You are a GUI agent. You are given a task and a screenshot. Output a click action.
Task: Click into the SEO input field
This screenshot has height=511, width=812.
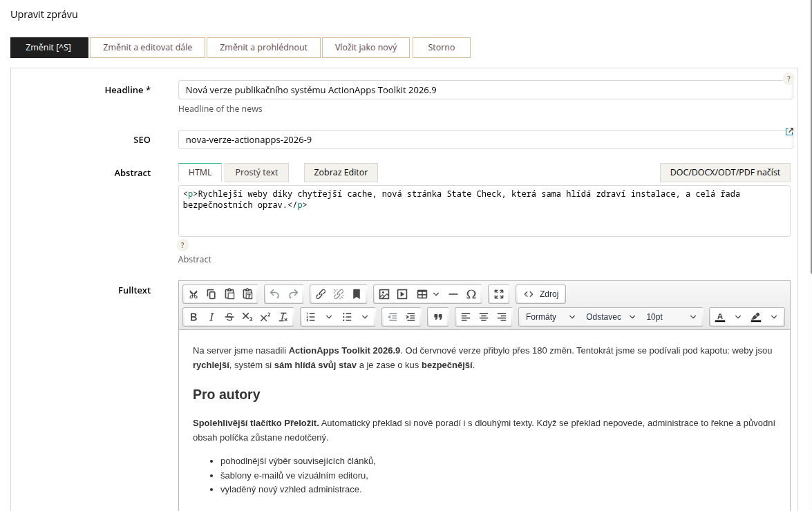485,139
